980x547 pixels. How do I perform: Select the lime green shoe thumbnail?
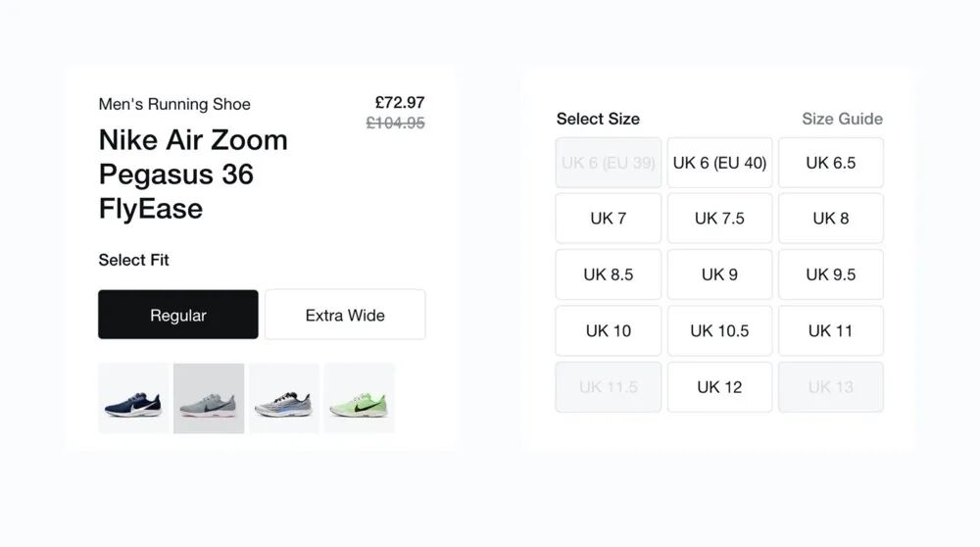(x=360, y=398)
